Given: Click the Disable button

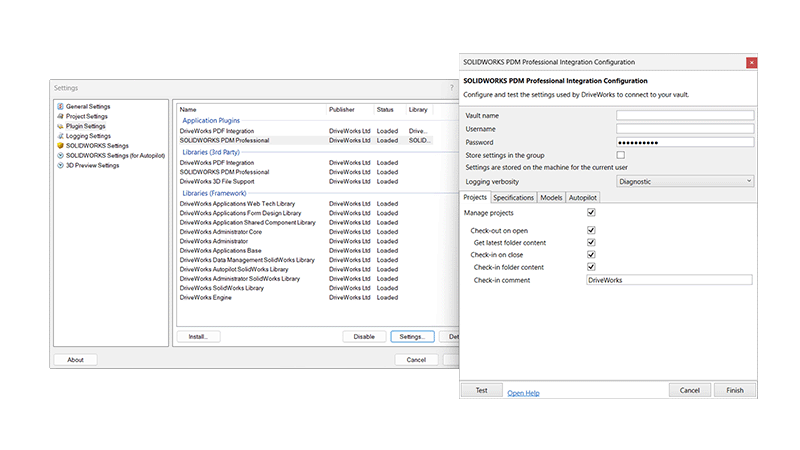Looking at the screenshot, I should click(364, 337).
